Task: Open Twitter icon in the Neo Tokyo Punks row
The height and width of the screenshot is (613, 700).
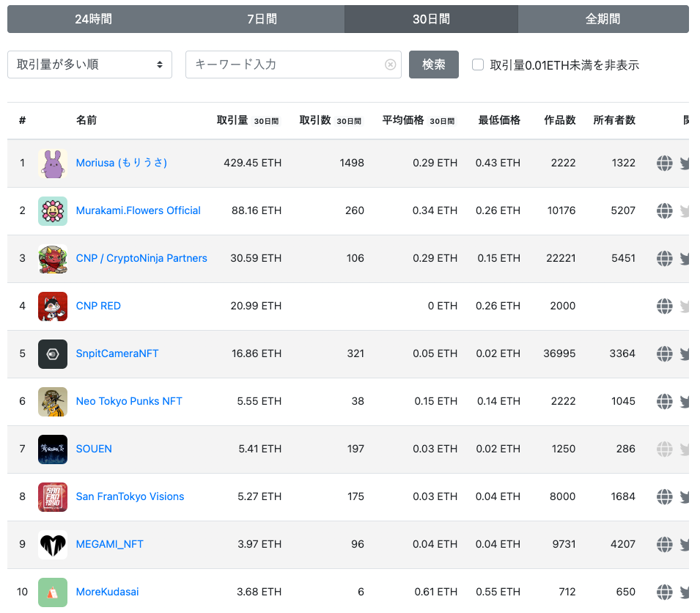Action: (x=685, y=402)
